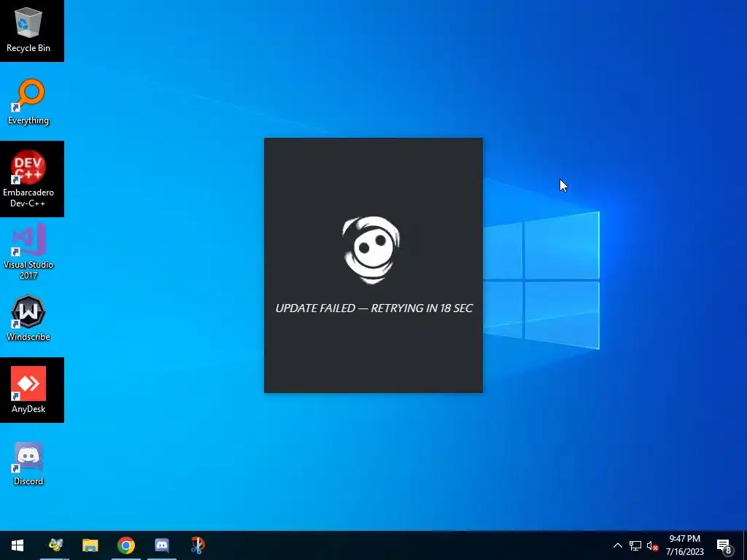Open the Recycle Bin desktop icon
Image resolution: width=747 pixels, height=560 pixels.
28,31
